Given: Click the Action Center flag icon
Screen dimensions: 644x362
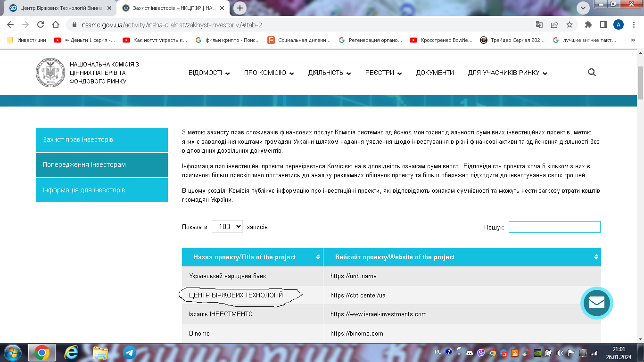Looking at the screenshot, I should pyautogui.click(x=571, y=353).
